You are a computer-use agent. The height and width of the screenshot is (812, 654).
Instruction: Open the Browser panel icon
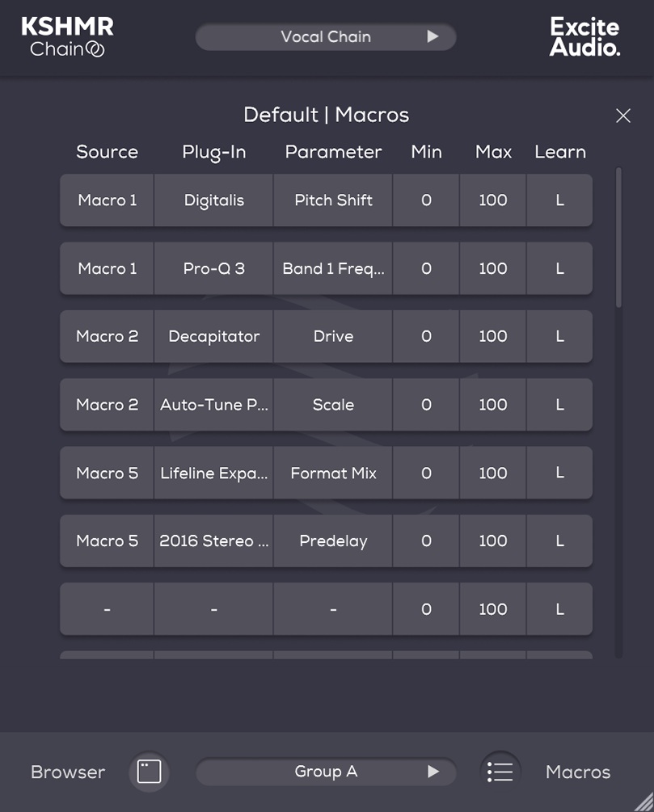pyautogui.click(x=148, y=772)
